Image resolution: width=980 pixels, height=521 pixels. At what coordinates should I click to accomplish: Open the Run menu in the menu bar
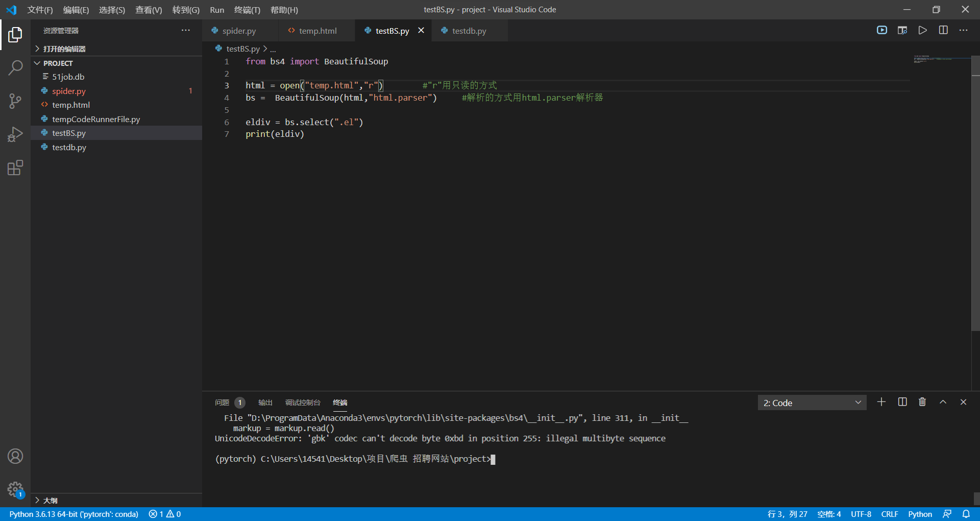216,10
